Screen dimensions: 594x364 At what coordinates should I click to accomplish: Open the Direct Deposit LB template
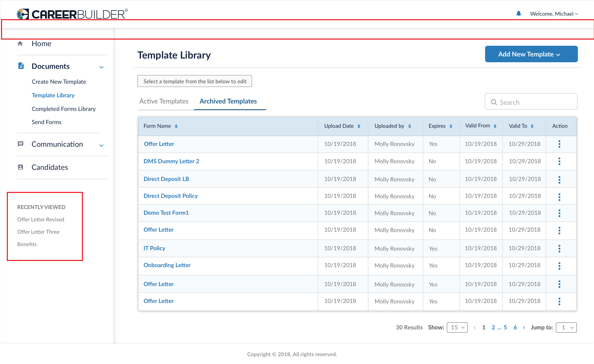tap(166, 179)
